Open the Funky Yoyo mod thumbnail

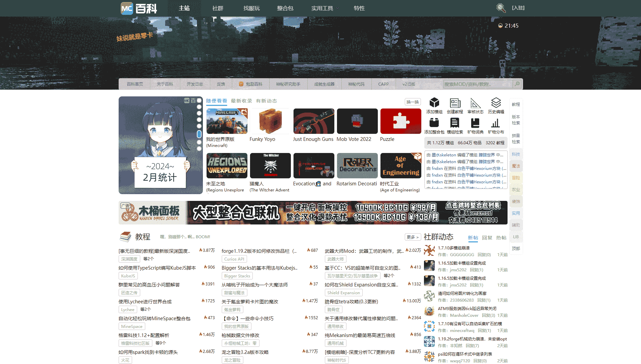click(270, 121)
